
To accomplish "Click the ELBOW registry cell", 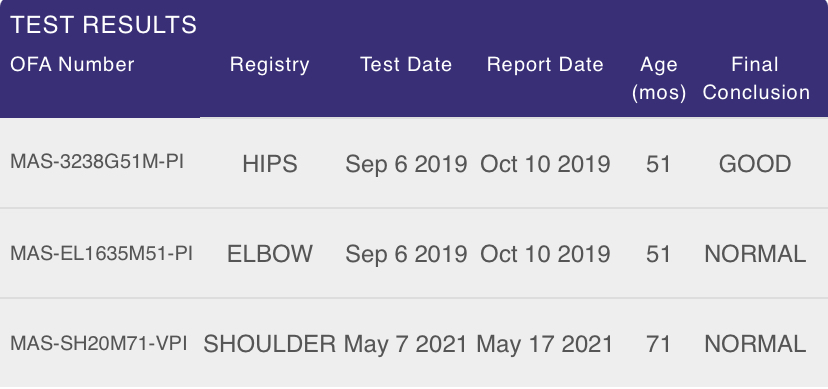I will 270,254.
